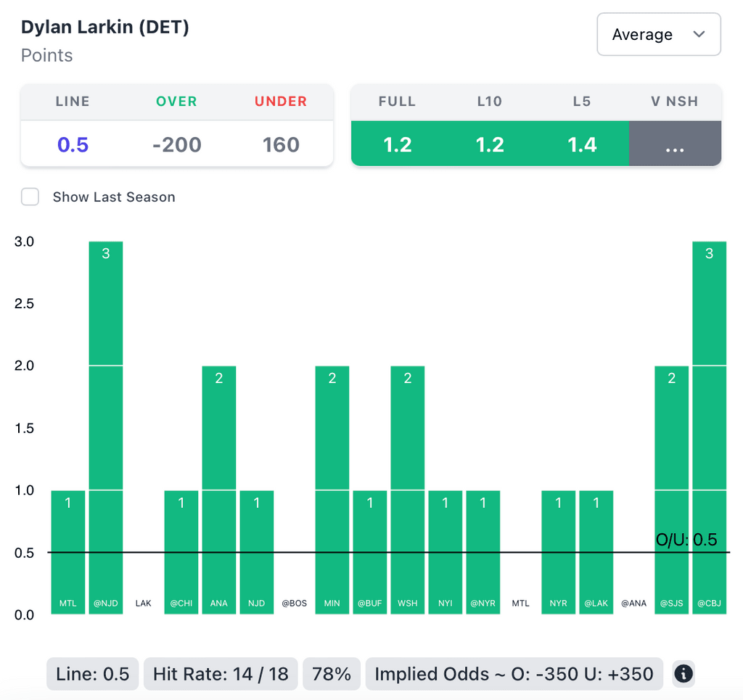Click the line value 0.5
The image size is (743, 700).
pyautogui.click(x=73, y=144)
